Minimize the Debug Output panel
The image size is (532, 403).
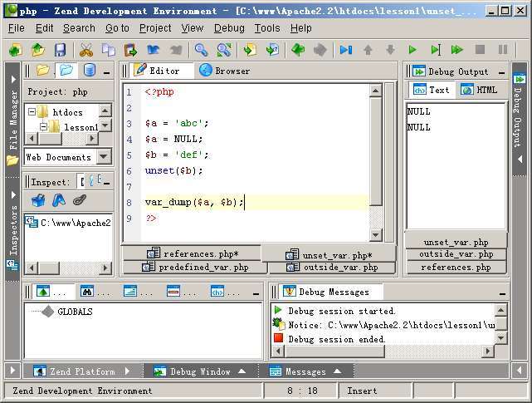coord(502,72)
